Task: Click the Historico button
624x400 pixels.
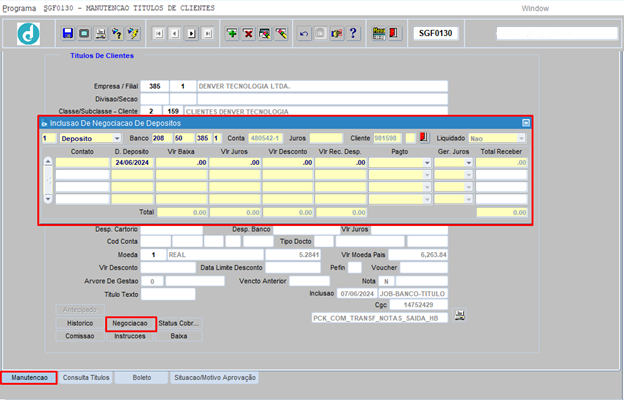Action: [x=80, y=324]
